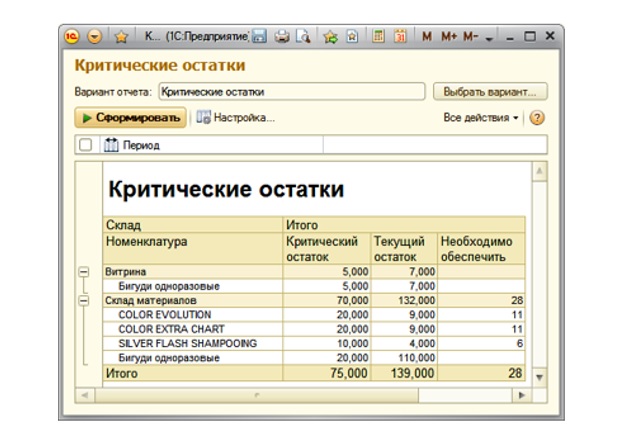This screenshot has height=434, width=625.
Task: Click the vertical scrollbar down arrow
Action: [540, 378]
